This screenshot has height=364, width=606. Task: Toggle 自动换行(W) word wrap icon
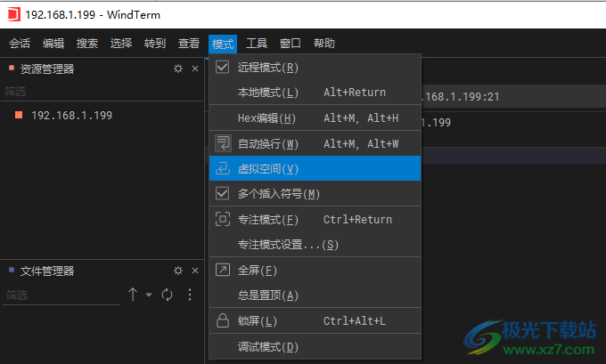coord(223,143)
